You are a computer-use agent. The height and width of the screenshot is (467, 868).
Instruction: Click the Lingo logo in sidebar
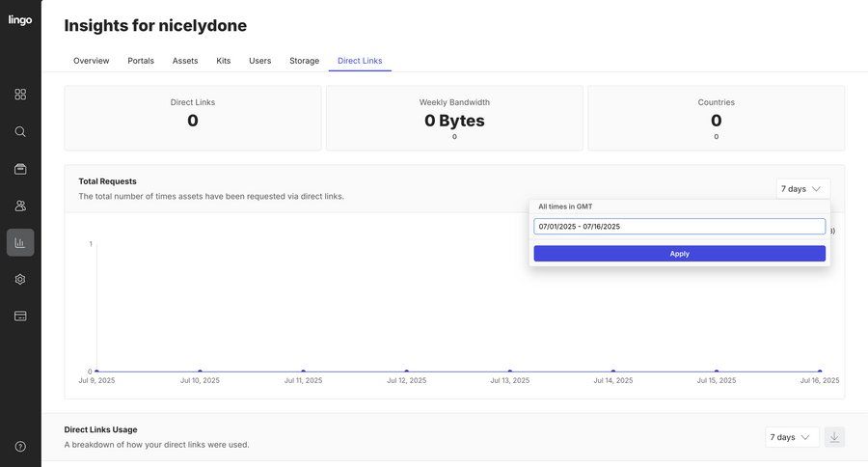point(20,20)
